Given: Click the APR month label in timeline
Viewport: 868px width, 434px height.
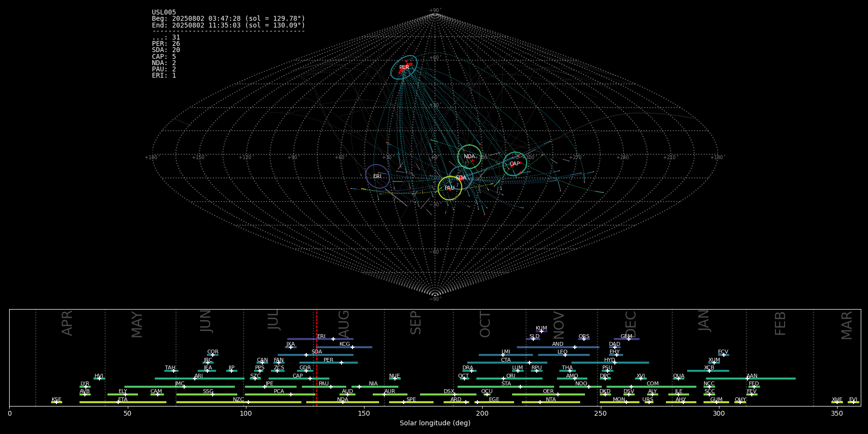Looking at the screenshot, I should pyautogui.click(x=67, y=323).
